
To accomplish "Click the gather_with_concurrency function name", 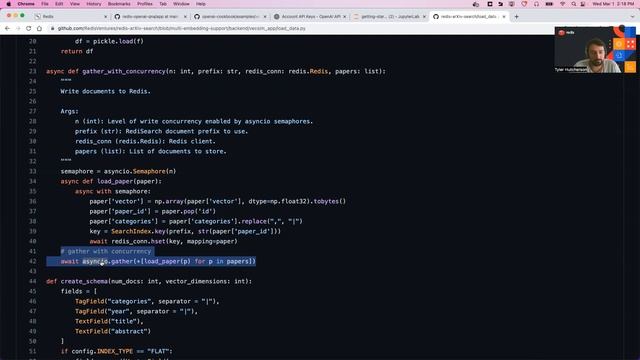I will tap(124, 71).
